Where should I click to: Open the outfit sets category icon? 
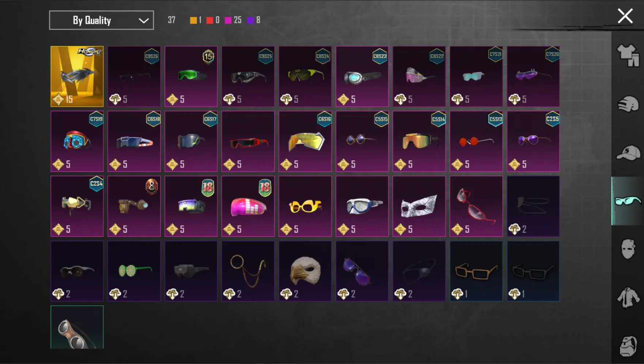(x=628, y=55)
